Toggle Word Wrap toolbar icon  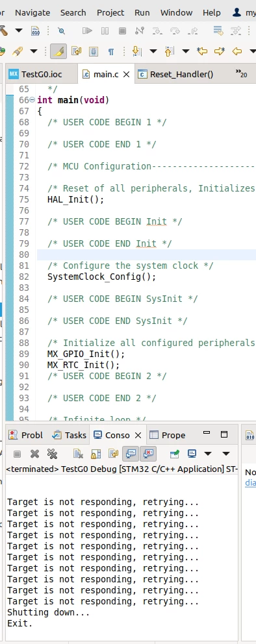point(76,51)
